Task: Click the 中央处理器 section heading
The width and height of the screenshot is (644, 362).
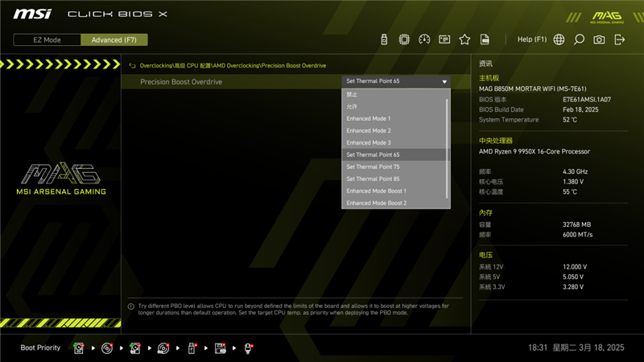Action: tap(496, 141)
